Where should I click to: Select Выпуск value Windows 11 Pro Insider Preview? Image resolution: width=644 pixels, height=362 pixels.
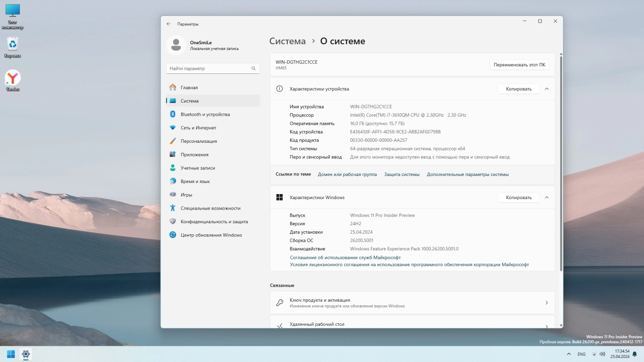(382, 215)
